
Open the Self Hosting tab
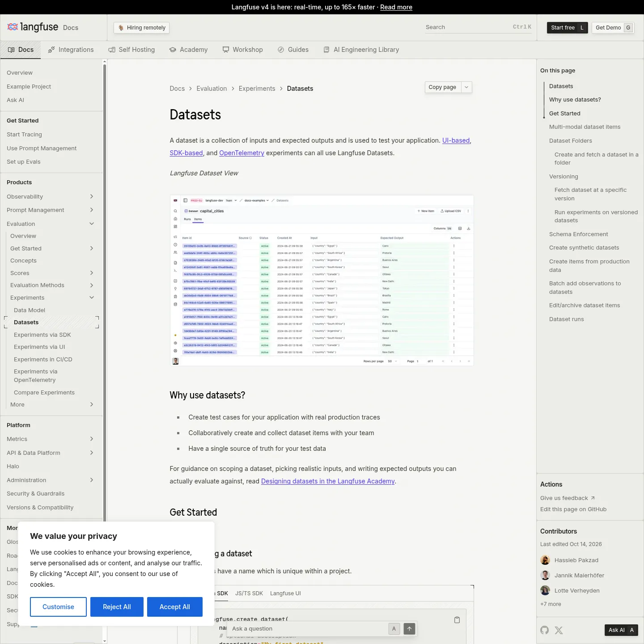[131, 50]
